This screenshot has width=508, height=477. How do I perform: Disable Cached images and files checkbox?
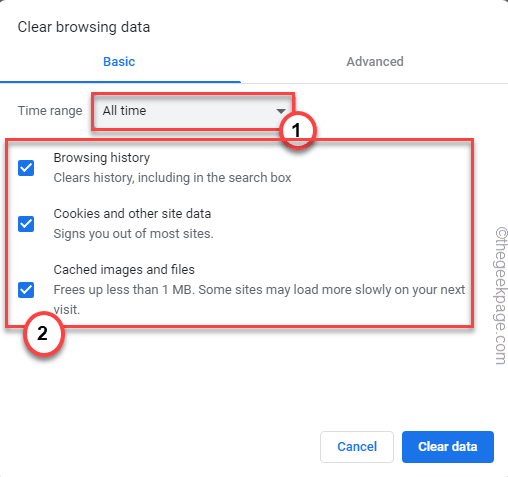26,290
